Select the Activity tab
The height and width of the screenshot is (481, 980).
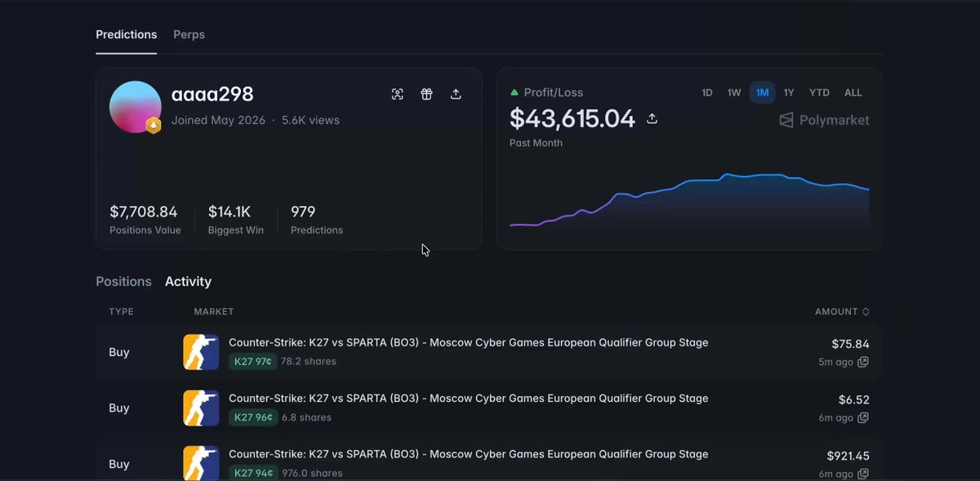click(x=189, y=282)
